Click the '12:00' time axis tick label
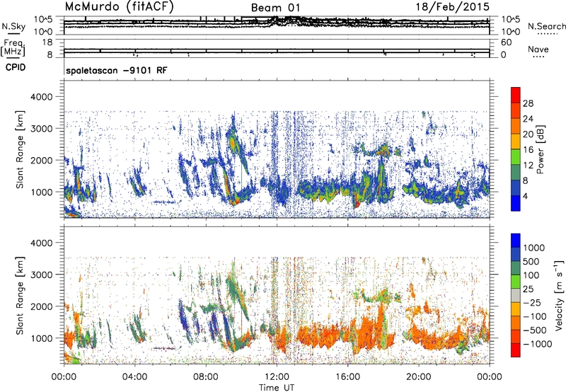 (277, 377)
